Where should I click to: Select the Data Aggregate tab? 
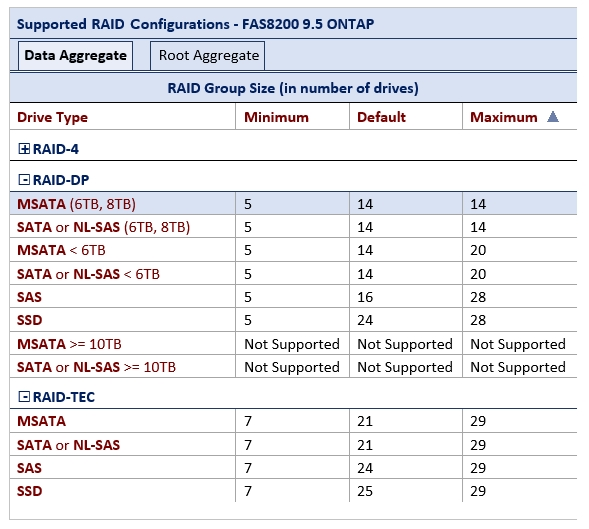coord(76,56)
